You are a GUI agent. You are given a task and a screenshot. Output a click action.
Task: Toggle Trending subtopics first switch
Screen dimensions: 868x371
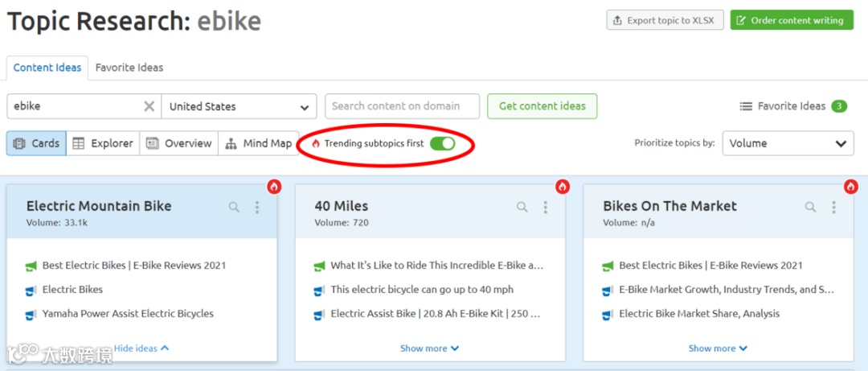coord(442,143)
